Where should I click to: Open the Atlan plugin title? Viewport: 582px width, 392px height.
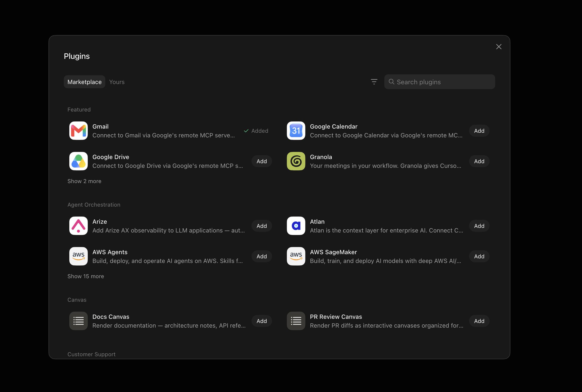pos(317,222)
